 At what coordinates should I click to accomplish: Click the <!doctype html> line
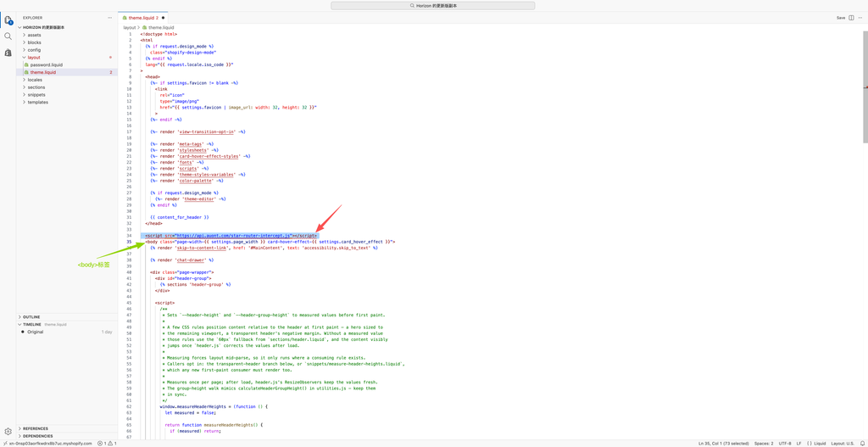(159, 34)
